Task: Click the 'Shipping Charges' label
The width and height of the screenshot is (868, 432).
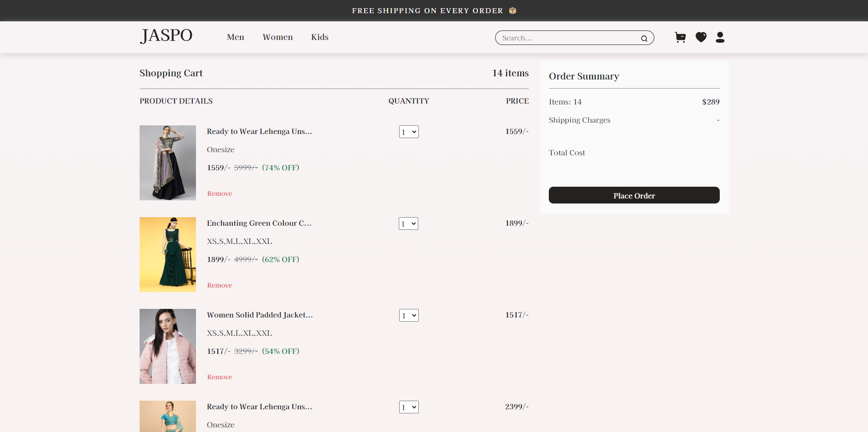Action: [579, 120]
